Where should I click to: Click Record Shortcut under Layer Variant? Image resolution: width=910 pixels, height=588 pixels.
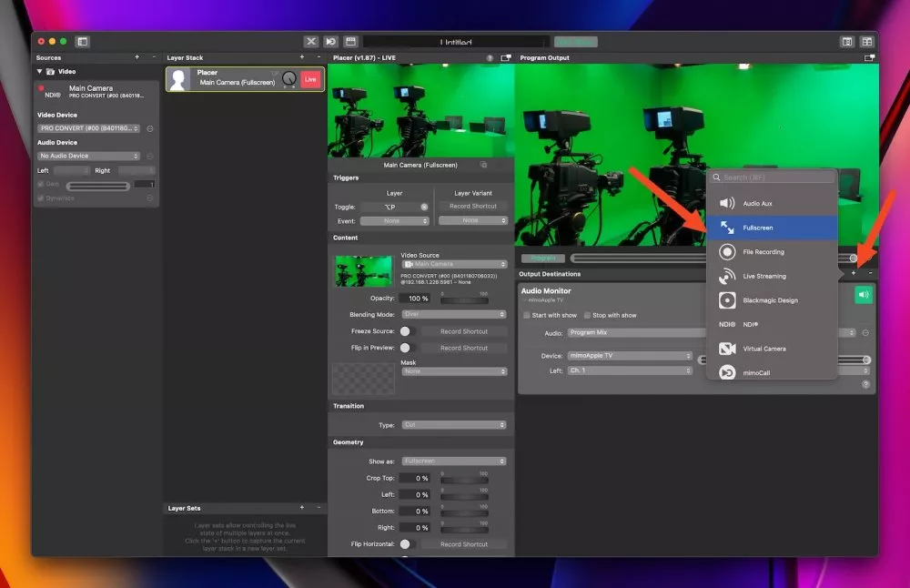pos(473,206)
